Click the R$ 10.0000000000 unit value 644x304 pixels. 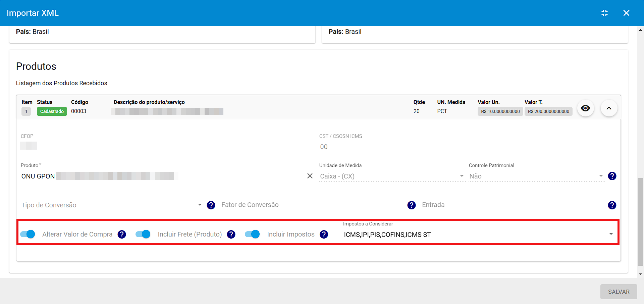500,111
